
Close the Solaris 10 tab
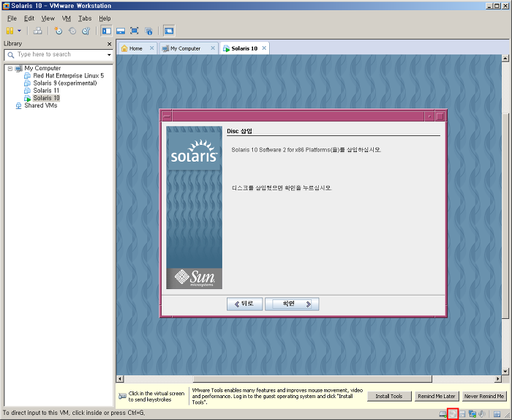[x=264, y=48]
